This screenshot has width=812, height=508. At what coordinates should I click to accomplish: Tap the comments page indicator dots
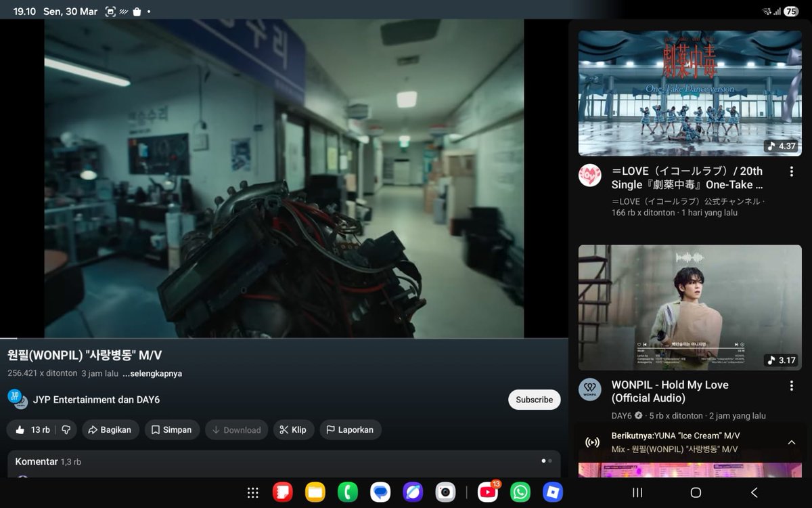(x=547, y=461)
